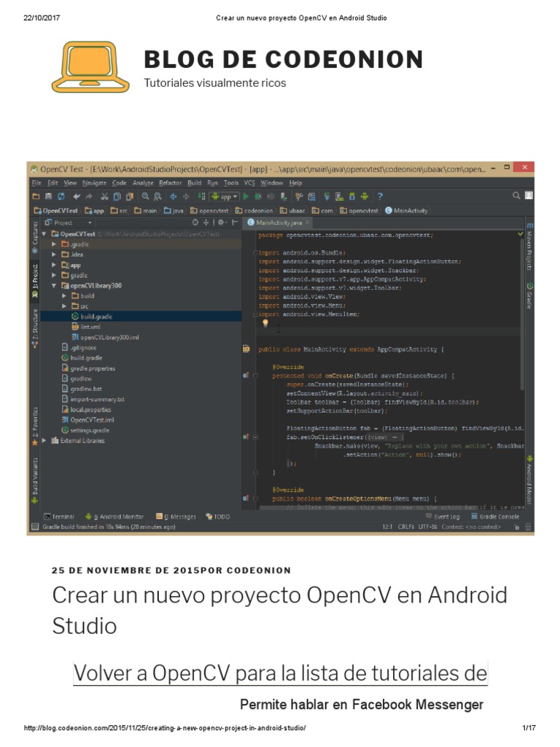560x747 pixels.
Task: Open the Build Variants side tab
Action: tap(35, 480)
